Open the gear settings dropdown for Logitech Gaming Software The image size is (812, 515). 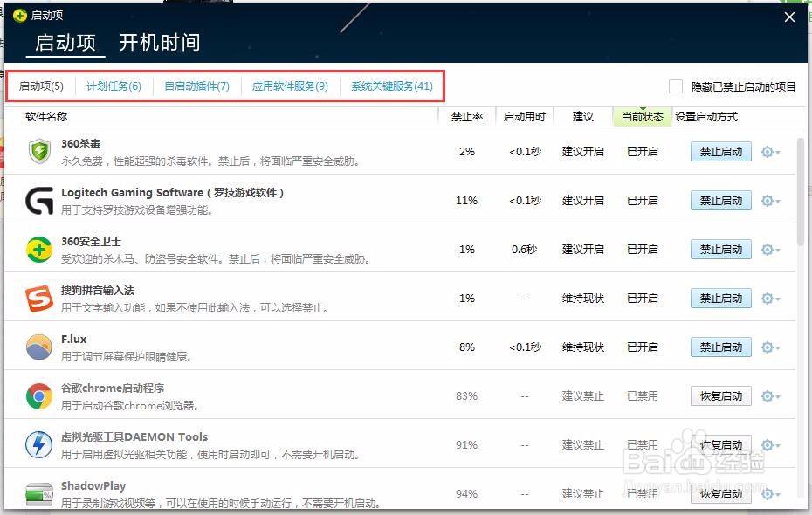pyautogui.click(x=771, y=200)
